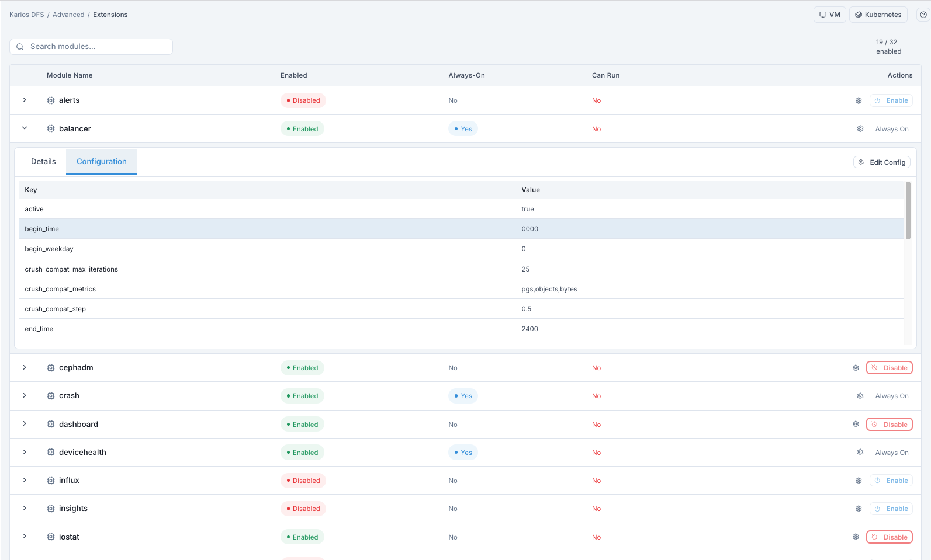
Task: Expand the devicehealth module row
Action: tap(25, 452)
